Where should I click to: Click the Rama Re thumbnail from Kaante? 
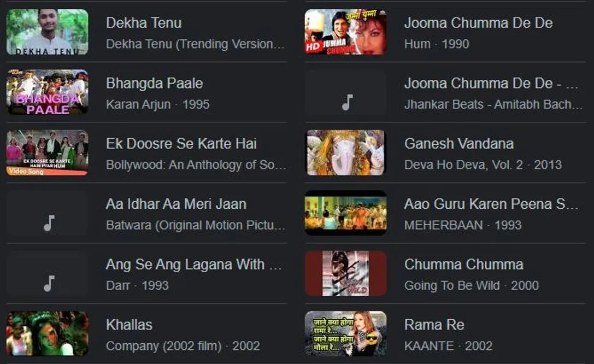click(345, 334)
